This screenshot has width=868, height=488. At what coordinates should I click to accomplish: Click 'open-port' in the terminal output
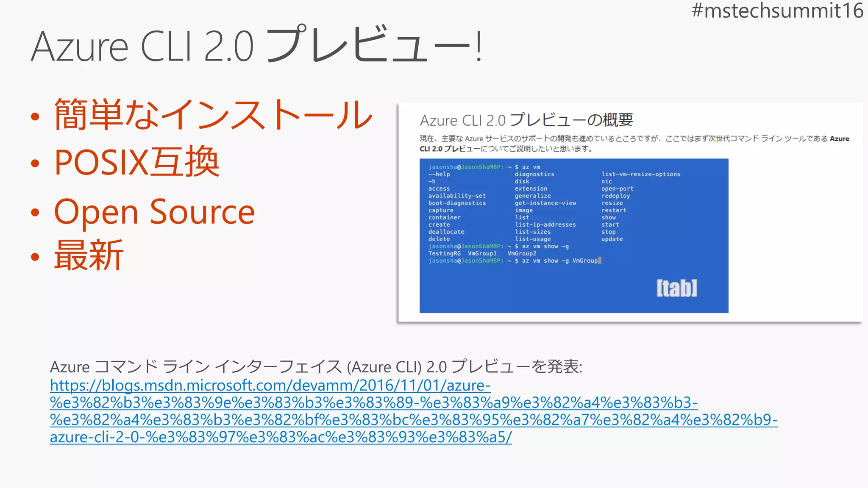click(618, 189)
